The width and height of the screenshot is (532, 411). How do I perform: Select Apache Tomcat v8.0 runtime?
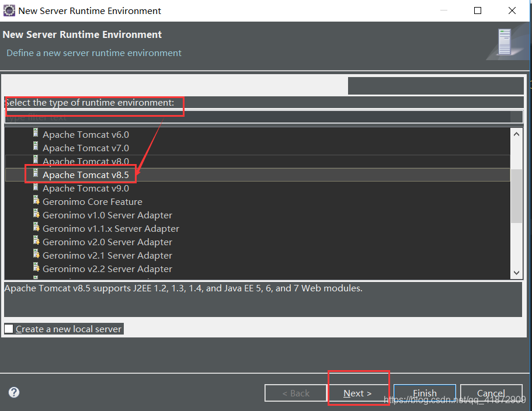(86, 161)
